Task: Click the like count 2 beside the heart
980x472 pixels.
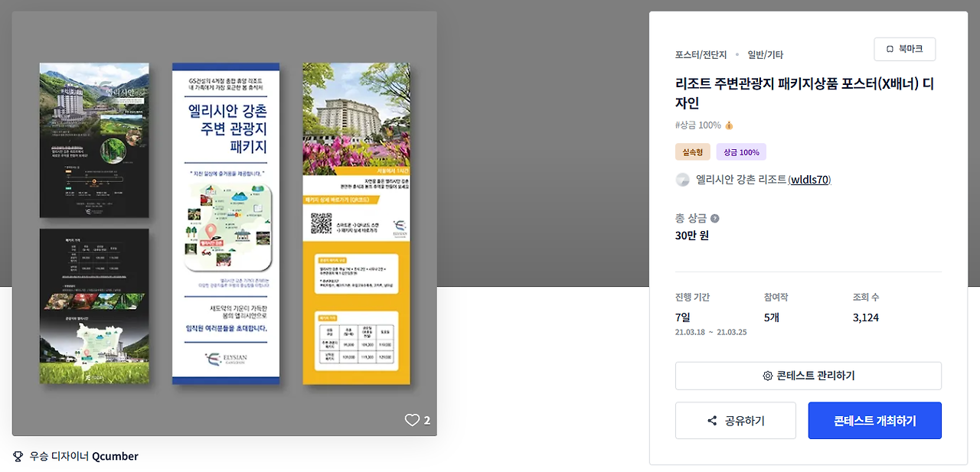Action: tap(427, 420)
